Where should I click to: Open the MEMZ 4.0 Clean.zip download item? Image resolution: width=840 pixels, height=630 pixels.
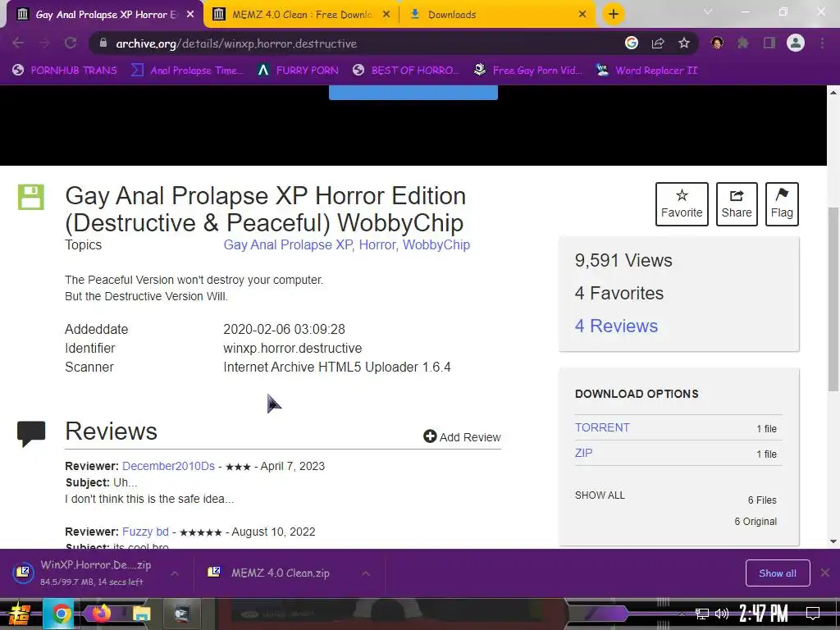(272, 573)
